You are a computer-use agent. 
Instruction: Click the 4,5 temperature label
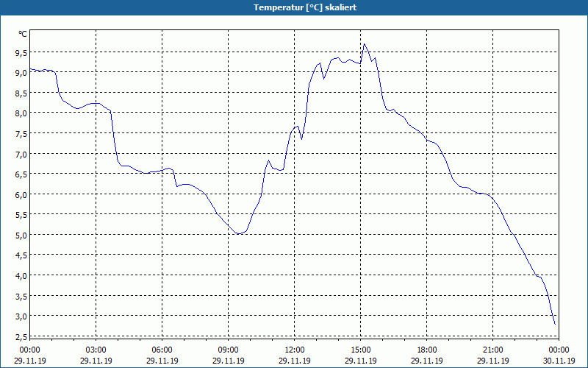[21, 255]
